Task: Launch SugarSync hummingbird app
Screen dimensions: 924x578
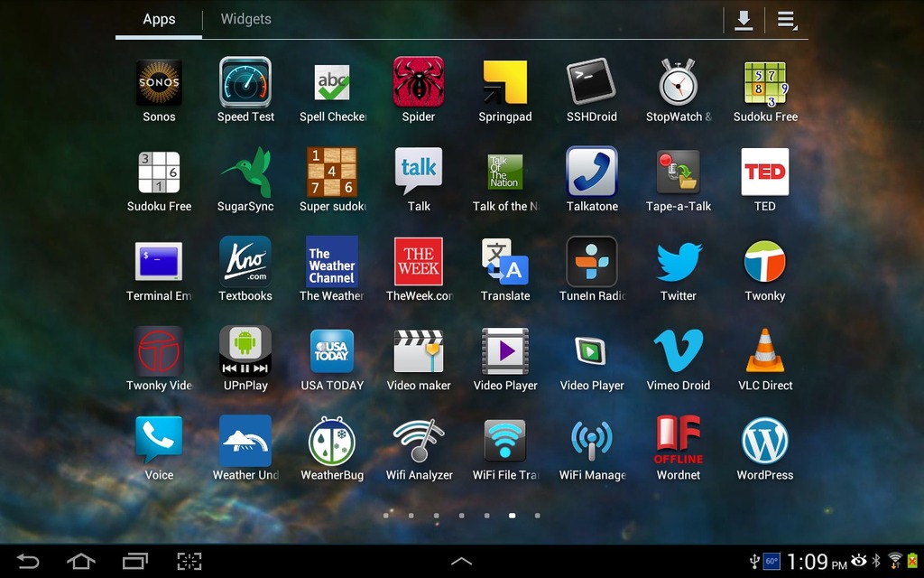Action: [245, 181]
